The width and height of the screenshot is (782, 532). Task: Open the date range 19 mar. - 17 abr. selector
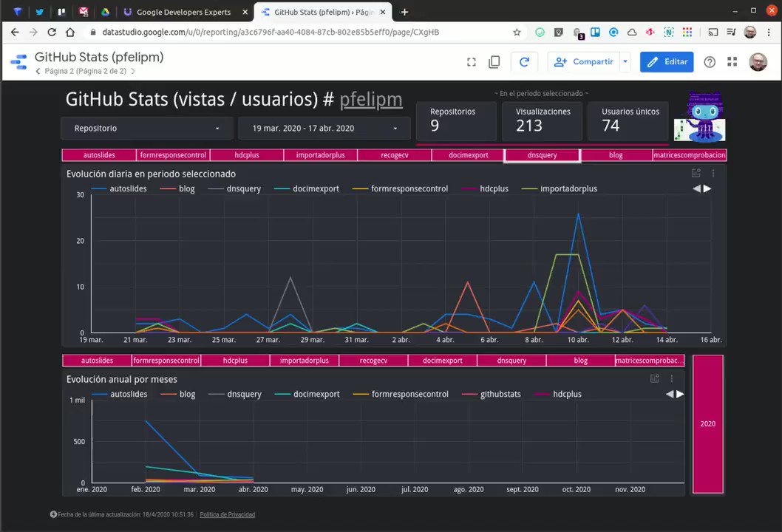click(324, 128)
